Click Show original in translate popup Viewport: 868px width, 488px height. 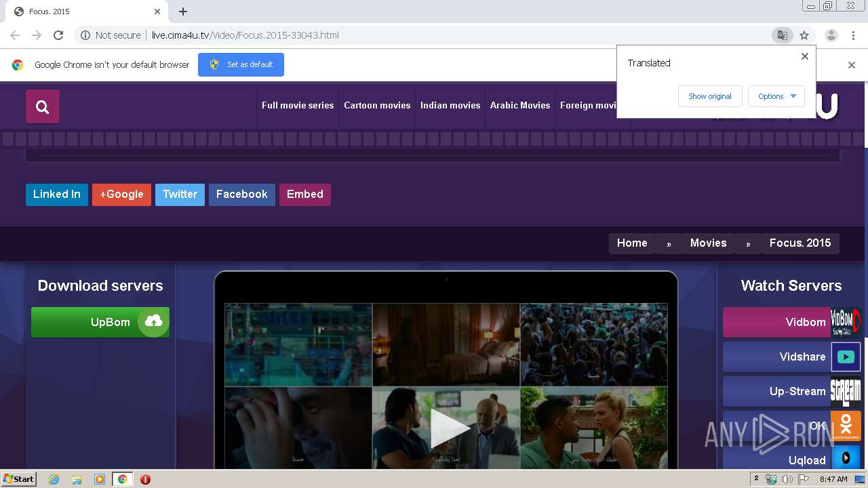tap(710, 96)
